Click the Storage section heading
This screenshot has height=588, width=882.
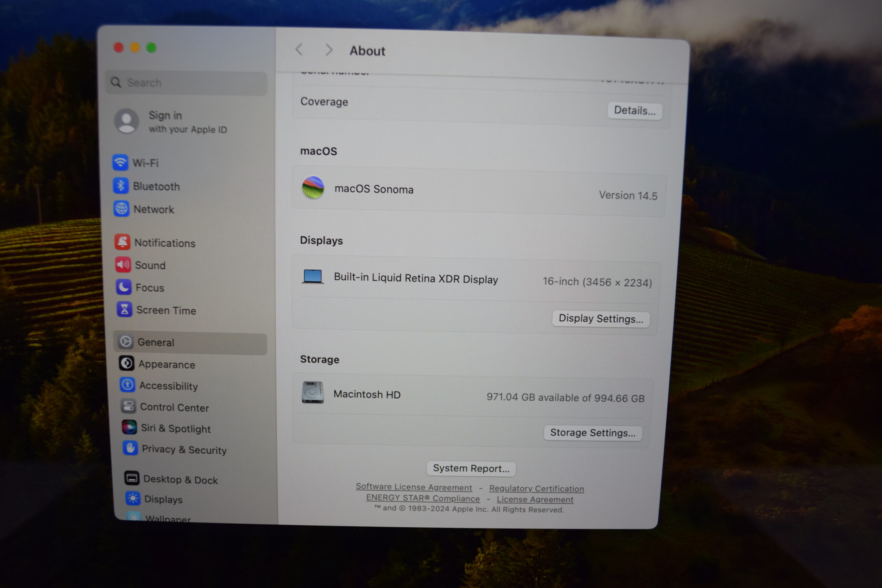(319, 359)
